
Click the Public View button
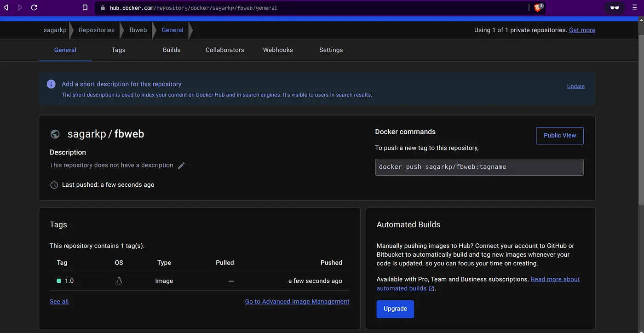(x=560, y=136)
